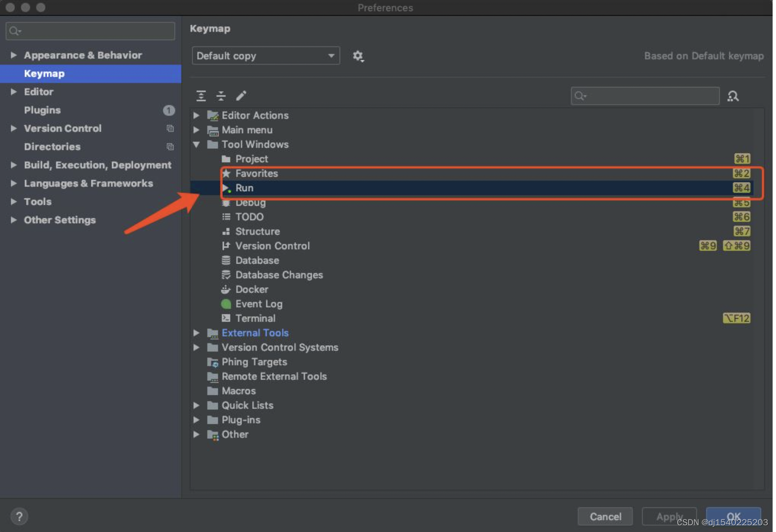776x532 pixels.
Task: Click the help question mark button
Action: pos(19,517)
